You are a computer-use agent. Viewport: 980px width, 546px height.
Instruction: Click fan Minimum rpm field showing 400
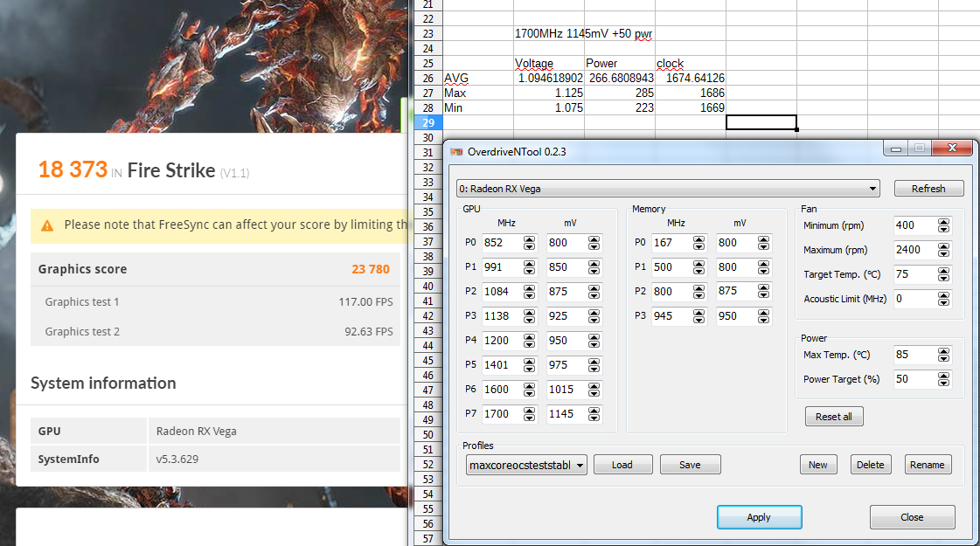(x=915, y=225)
